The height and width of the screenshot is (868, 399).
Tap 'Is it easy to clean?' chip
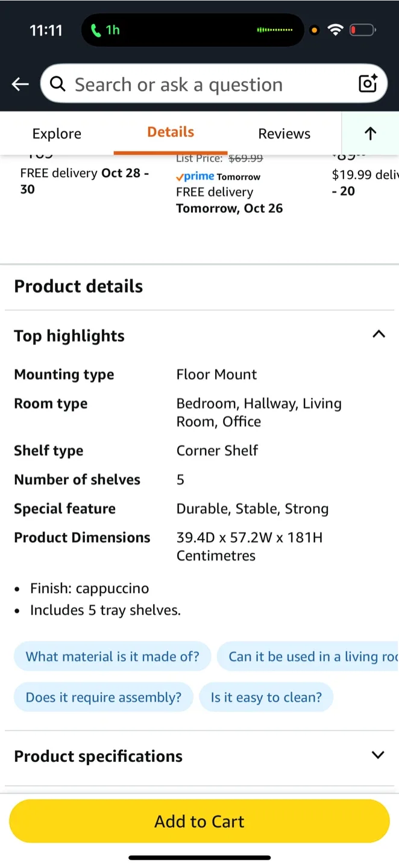pyautogui.click(x=266, y=697)
